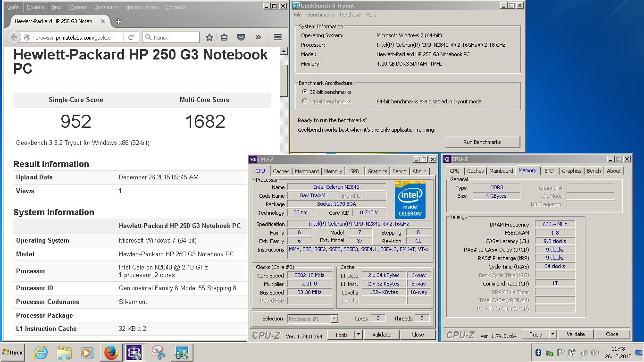The image size is (644, 362).
Task: Open Geekbench Purchase menu
Action: 350,15
